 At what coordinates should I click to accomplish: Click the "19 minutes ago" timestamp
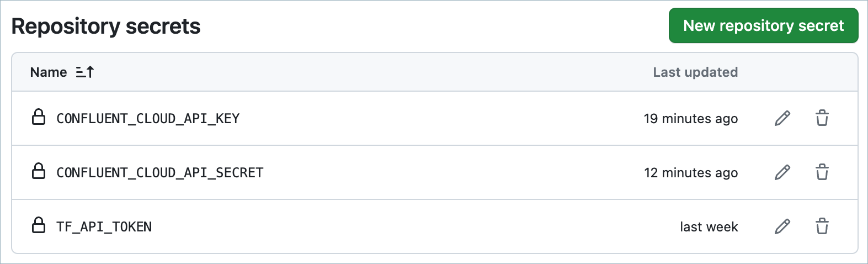pyautogui.click(x=690, y=119)
